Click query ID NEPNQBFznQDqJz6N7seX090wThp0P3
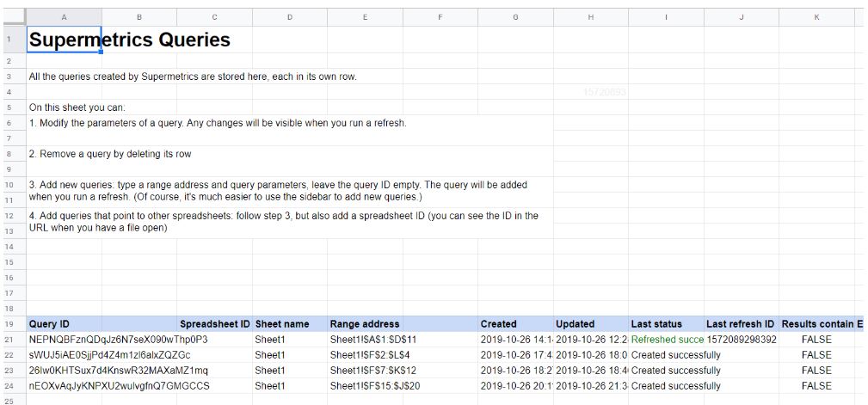 [118, 339]
